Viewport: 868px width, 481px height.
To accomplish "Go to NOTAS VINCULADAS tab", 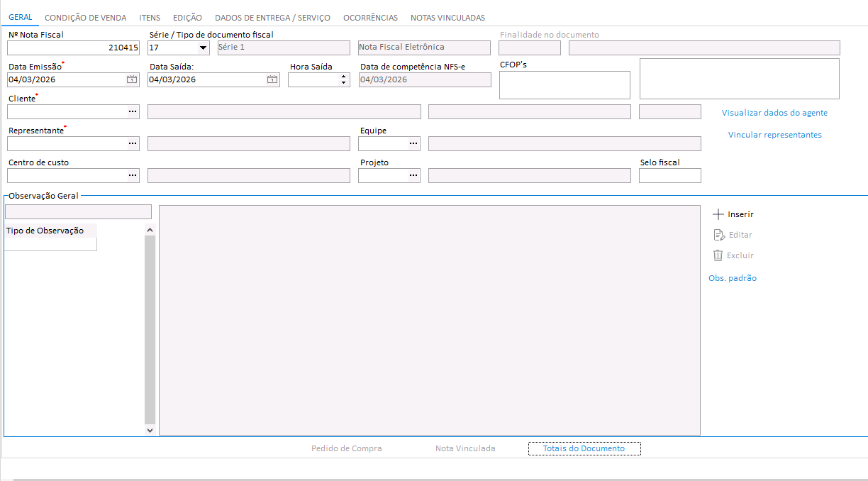I will click(448, 18).
